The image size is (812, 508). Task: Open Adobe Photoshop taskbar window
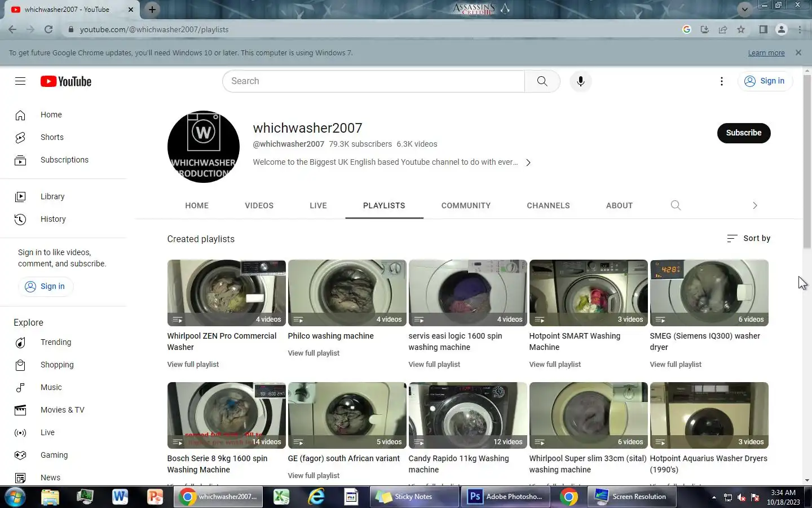pyautogui.click(x=505, y=497)
